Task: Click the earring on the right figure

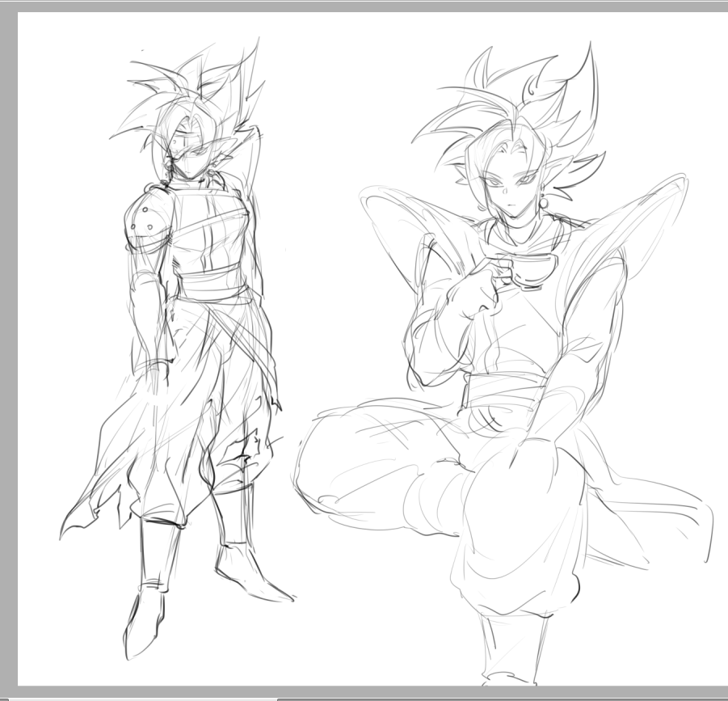Action: pyautogui.click(x=545, y=202)
